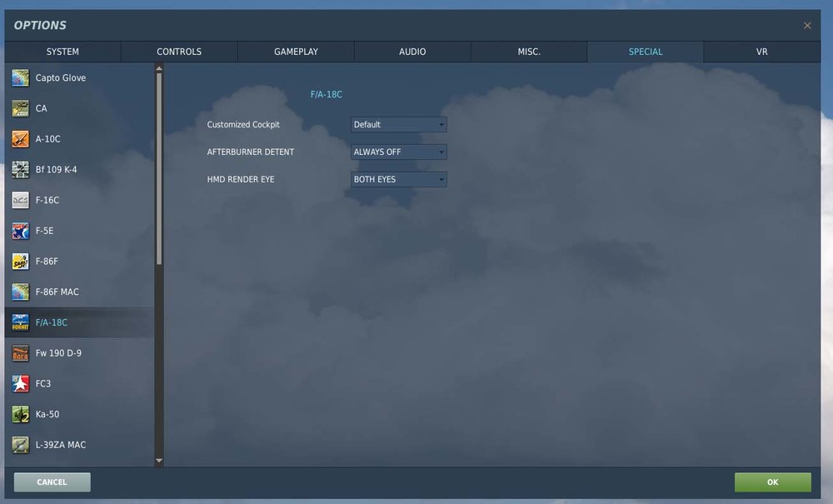Click the module list scroll up arrow

(159, 68)
